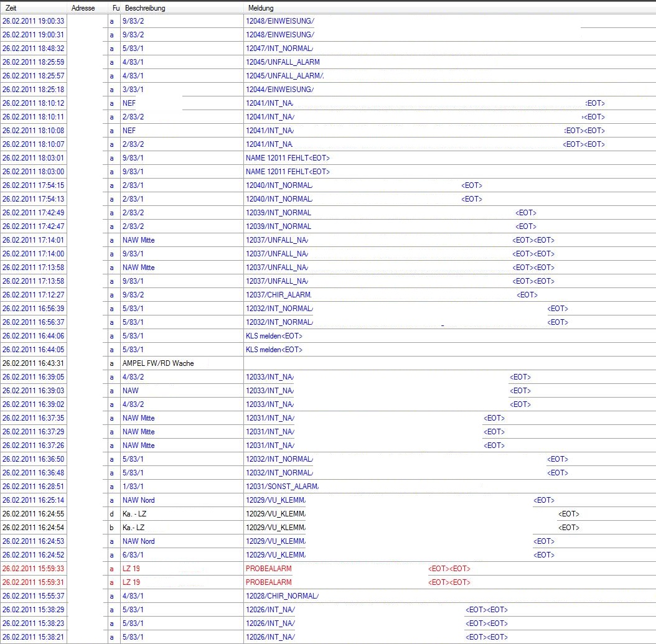Select the 12047/INT_NORMAL message row
Viewport: 656px width, 644px height.
pyautogui.click(x=279, y=49)
